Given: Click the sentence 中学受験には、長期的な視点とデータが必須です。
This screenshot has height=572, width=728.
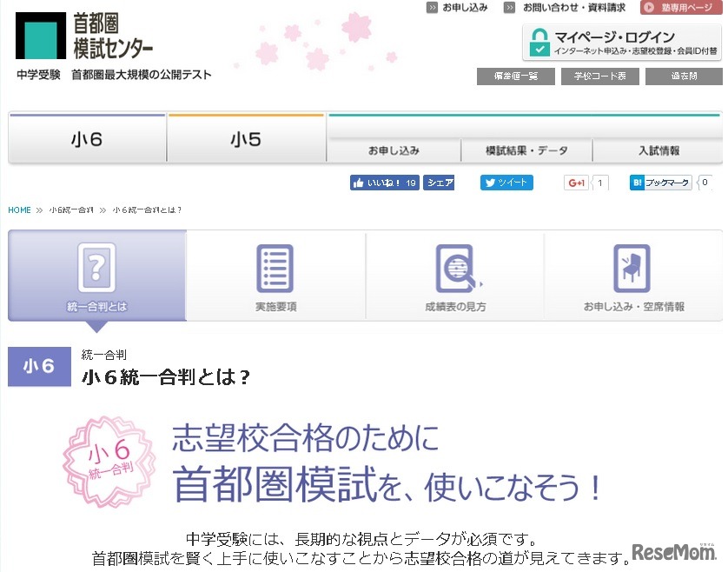Looking at the screenshot, I should tap(361, 539).
